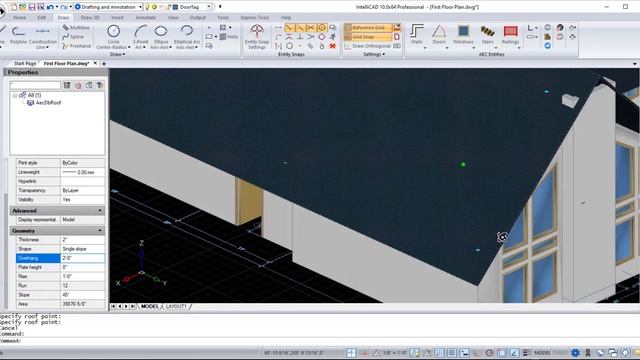Select the 3-Point Arc tool
Viewport: 640px width, 360px height.
click(140, 36)
